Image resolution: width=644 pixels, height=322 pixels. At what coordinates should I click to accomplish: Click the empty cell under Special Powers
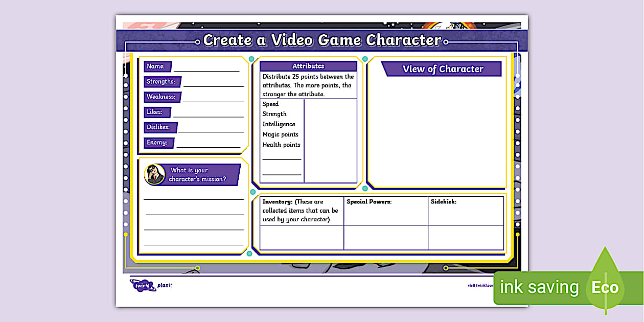pyautogui.click(x=385, y=238)
